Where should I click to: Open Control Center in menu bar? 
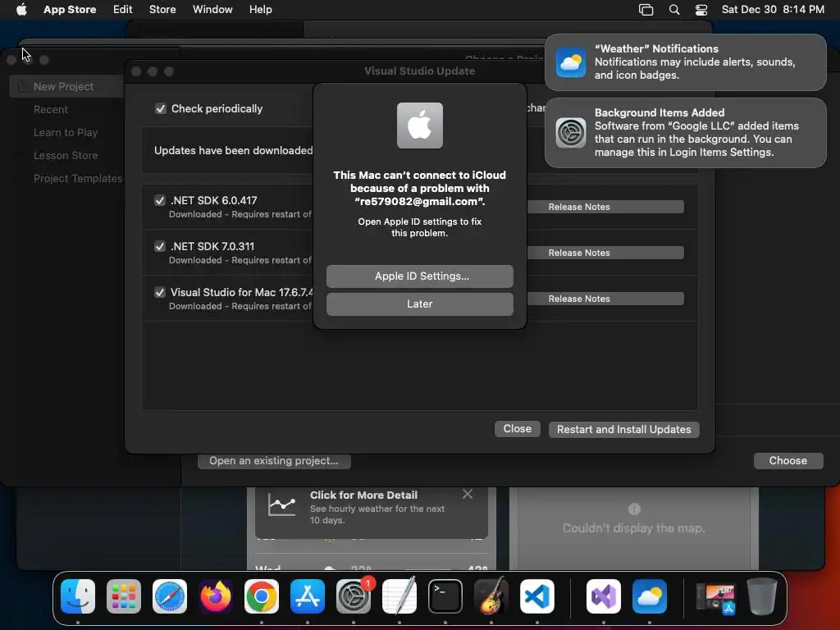(x=701, y=10)
